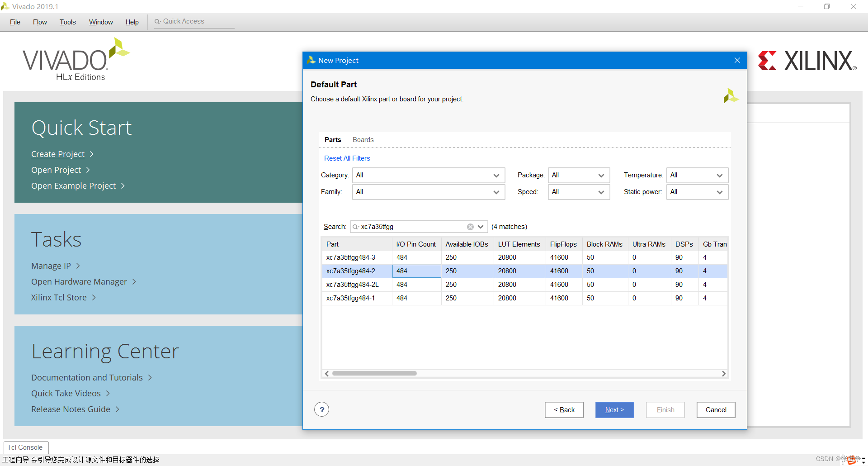Open the Help menu
The width and height of the screenshot is (868, 466).
[x=132, y=22]
